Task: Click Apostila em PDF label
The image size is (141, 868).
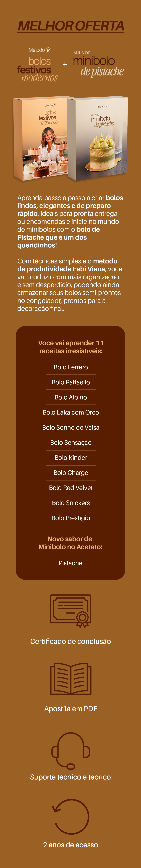Action: pyautogui.click(x=71, y=709)
